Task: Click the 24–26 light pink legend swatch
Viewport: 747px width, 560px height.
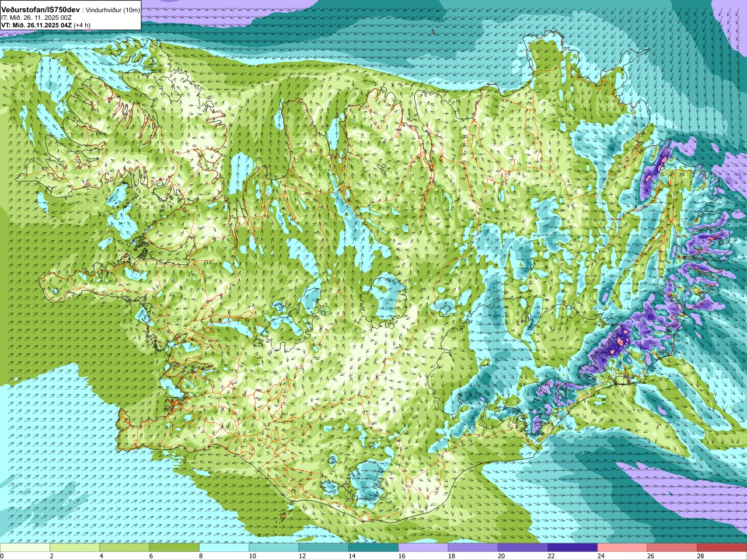Action: 623,548
